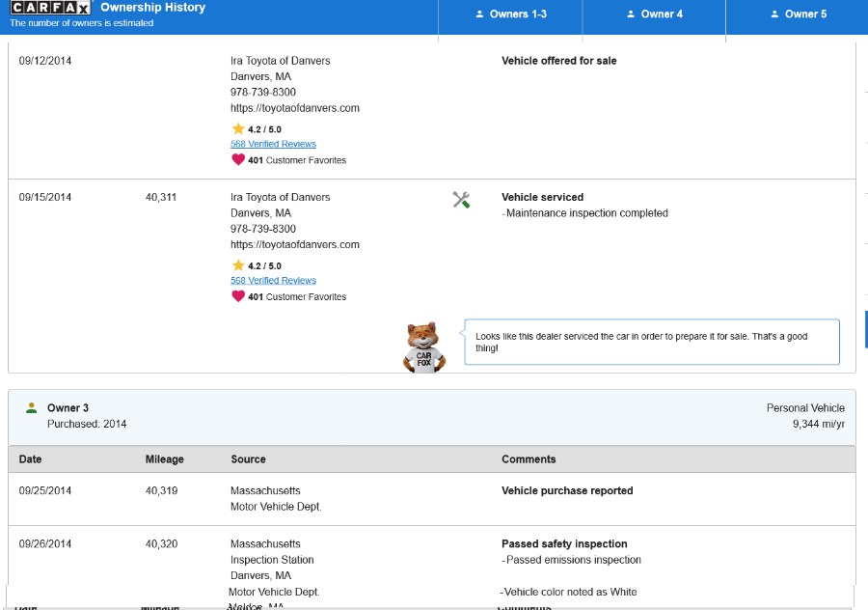Viewport: 868px width, 610px height.
Task: Select the Owner 3 heading text
Action: pos(68,407)
